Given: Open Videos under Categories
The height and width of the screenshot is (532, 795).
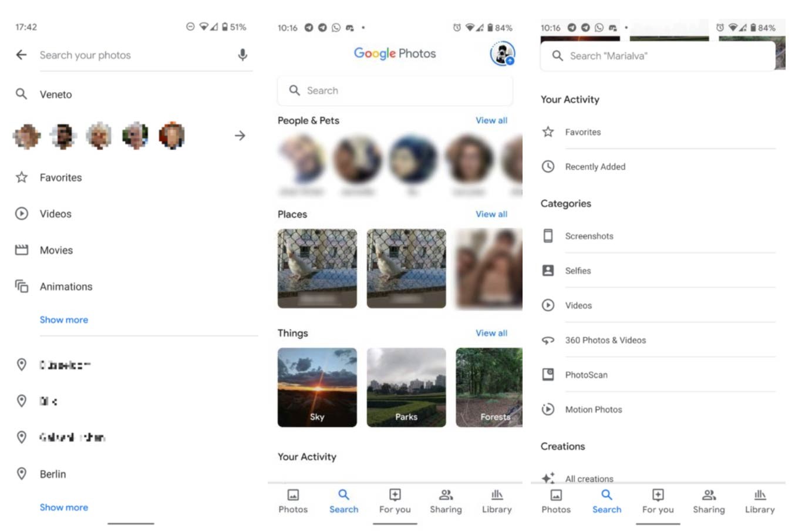Looking at the screenshot, I should pyautogui.click(x=658, y=305).
